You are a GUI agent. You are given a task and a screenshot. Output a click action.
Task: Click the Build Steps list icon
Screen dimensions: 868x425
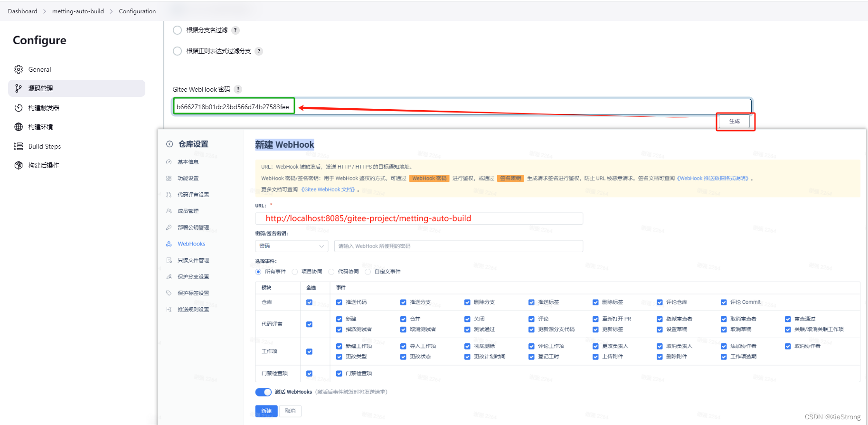tap(19, 146)
